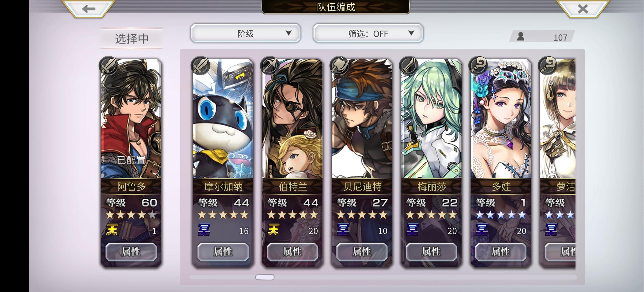Click the sword icon on 阿鲁多's card
The image size is (644, 292).
(109, 66)
